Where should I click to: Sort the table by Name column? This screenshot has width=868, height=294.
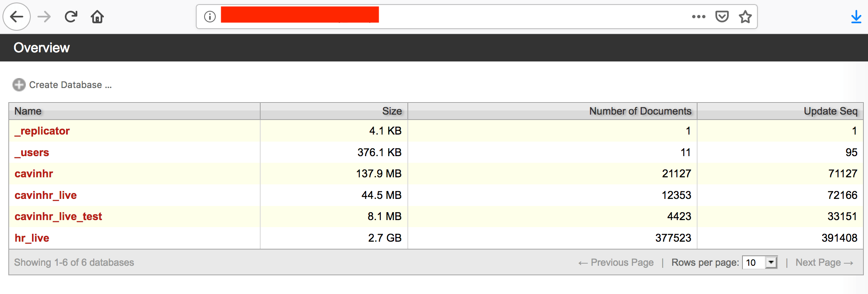[28, 111]
